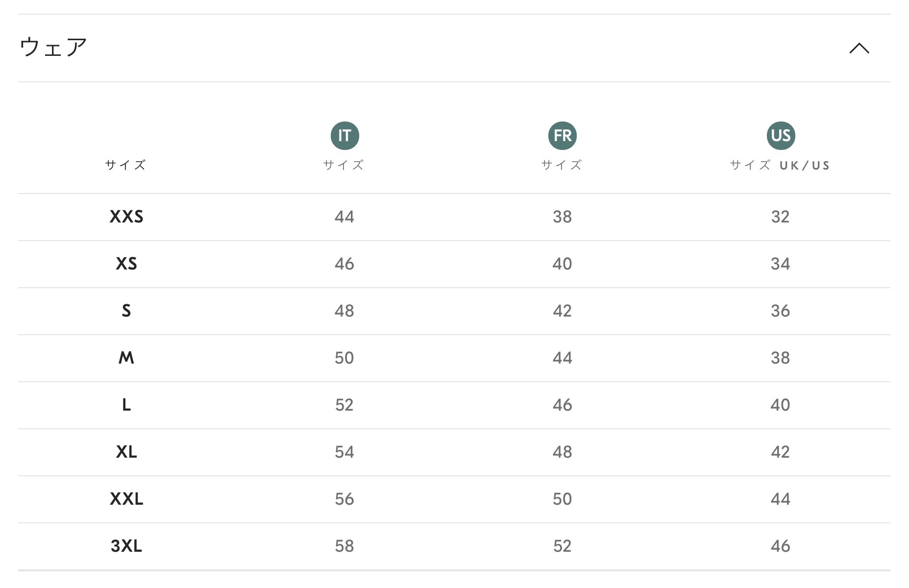Select the XXL size row label
Image resolution: width=909 pixels, height=588 pixels.
coord(126,499)
